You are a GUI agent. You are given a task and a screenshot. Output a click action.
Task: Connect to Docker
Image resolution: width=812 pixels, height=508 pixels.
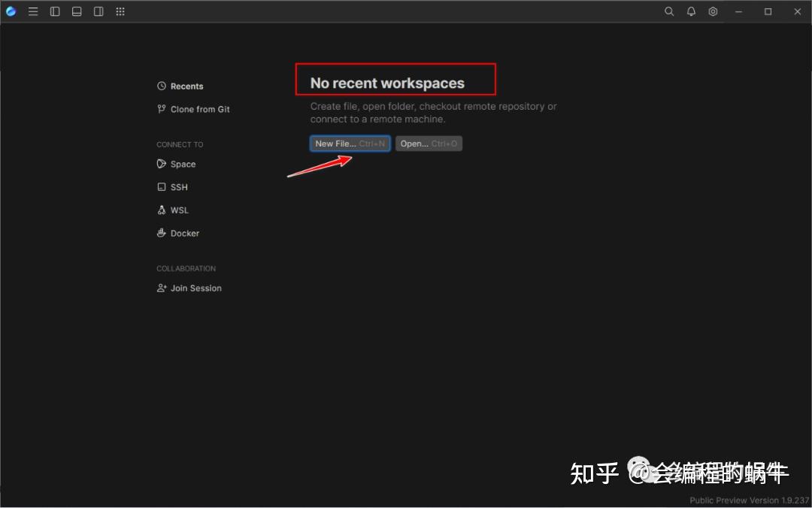point(178,233)
